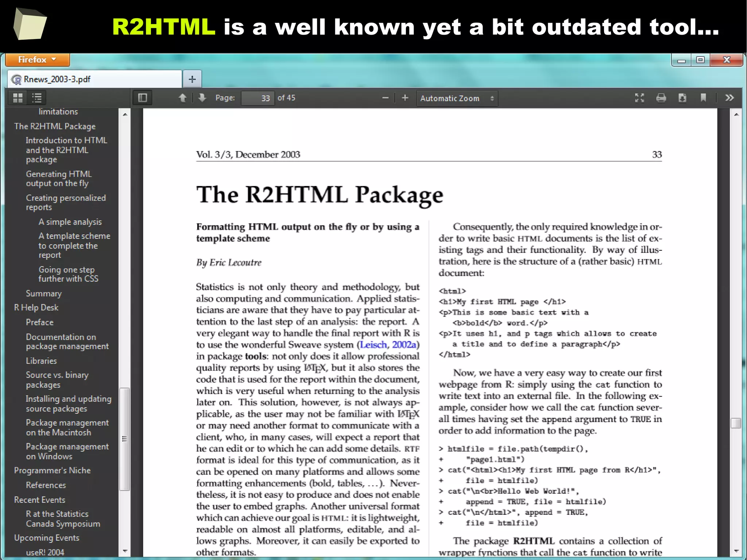Click header text 'Vol. 3/3, December 2003'

[x=248, y=154]
